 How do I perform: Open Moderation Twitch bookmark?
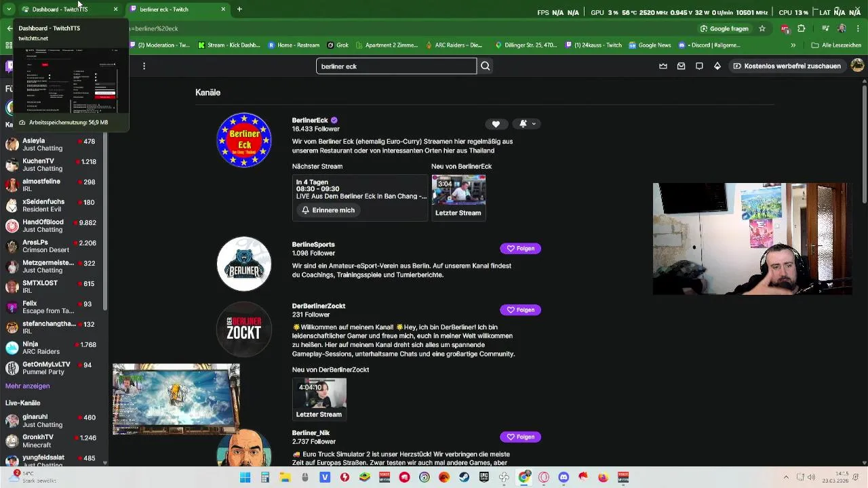[x=160, y=45]
